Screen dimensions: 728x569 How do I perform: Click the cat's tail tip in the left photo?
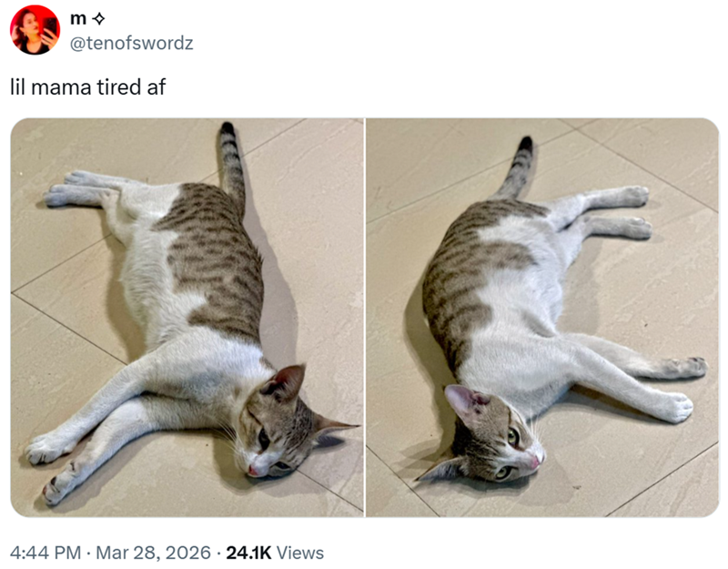(227, 130)
